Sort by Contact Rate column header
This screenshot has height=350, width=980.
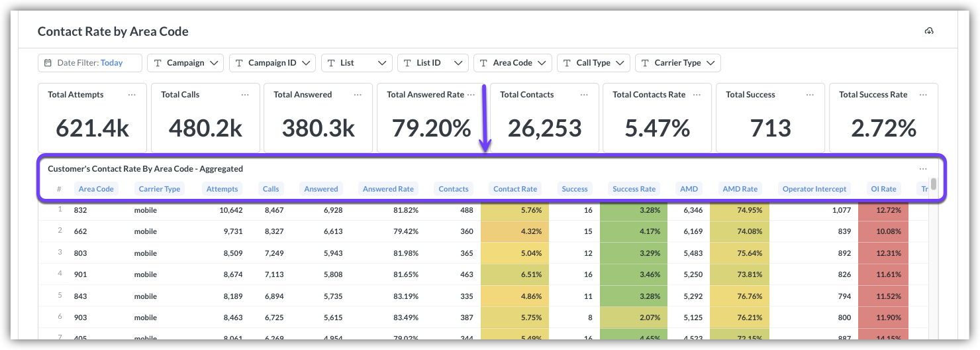(x=515, y=189)
